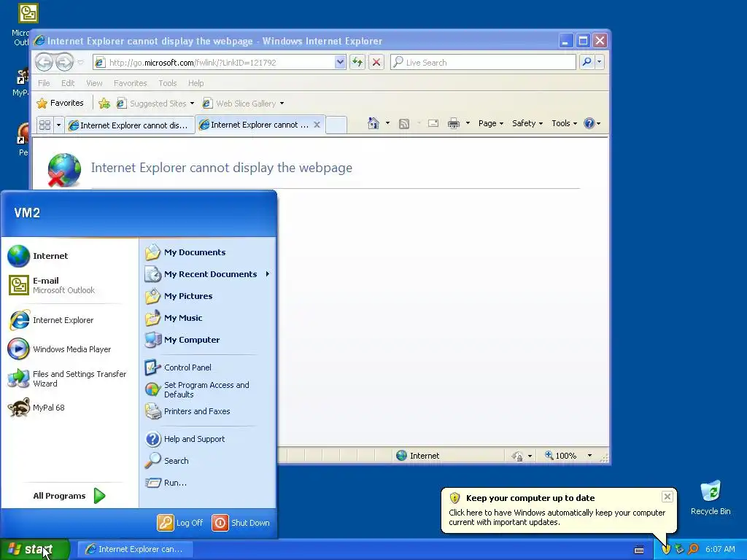Switch to first Internet Explorer cannot dis... tab

(130, 125)
